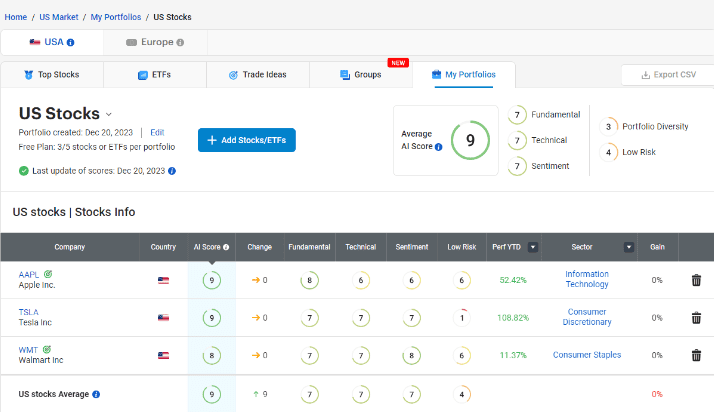Delete the AAPL row with trash icon
Viewport: 714px width, 412px height.
tap(696, 280)
